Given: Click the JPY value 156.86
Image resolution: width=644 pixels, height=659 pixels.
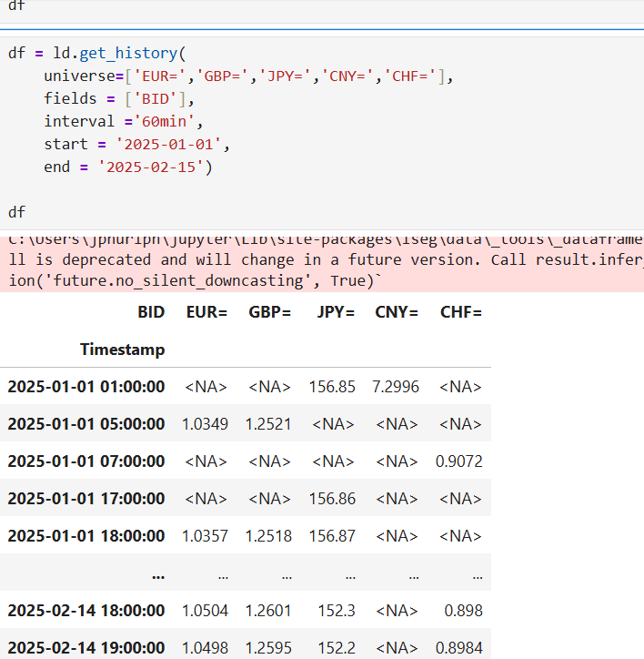Looking at the screenshot, I should pos(332,499).
